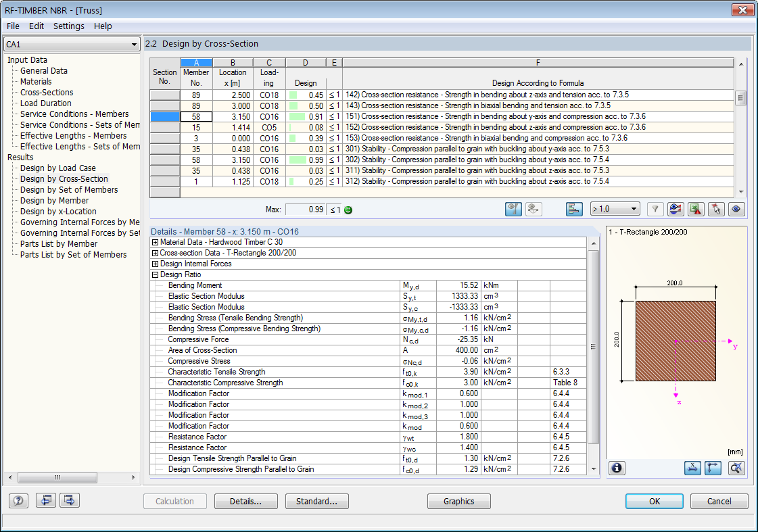Click the Max value field 0.99

(x=306, y=210)
